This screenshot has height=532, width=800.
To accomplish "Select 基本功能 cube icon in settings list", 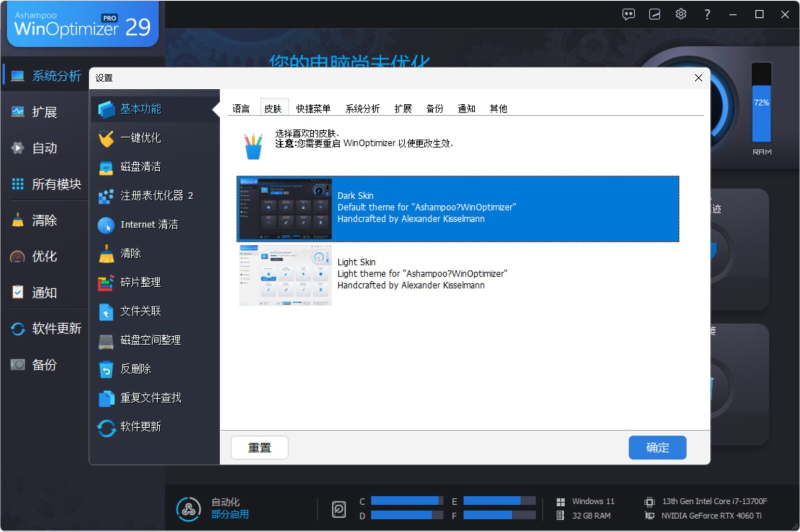I will [x=106, y=109].
